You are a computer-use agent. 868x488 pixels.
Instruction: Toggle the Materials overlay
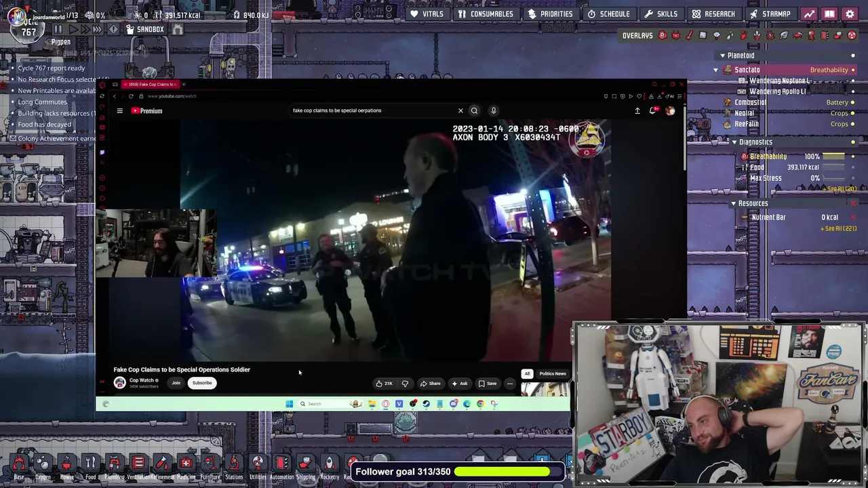click(x=703, y=35)
